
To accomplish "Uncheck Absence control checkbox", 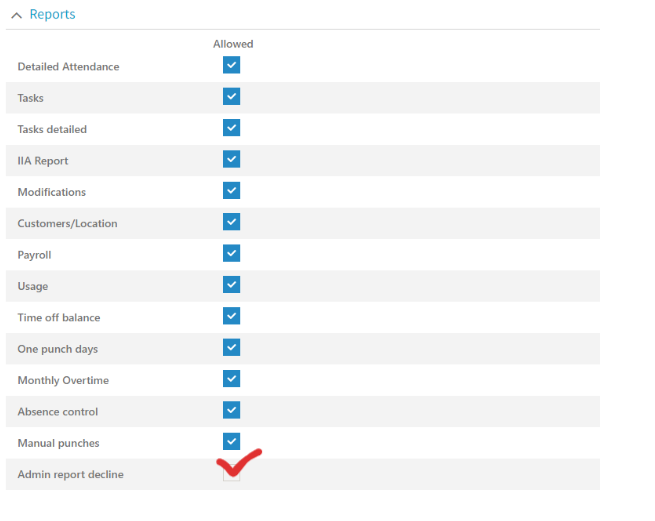I will [x=232, y=410].
